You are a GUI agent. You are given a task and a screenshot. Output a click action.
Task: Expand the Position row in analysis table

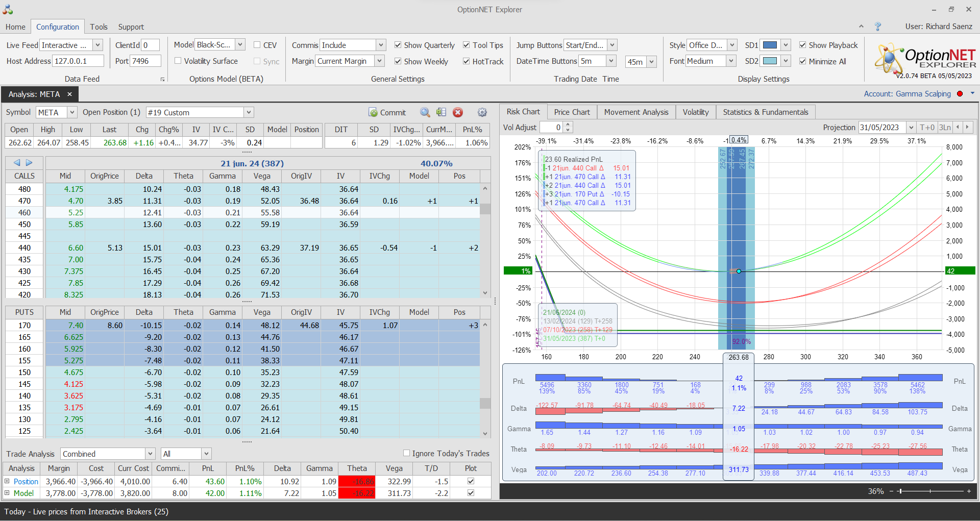[x=7, y=481]
